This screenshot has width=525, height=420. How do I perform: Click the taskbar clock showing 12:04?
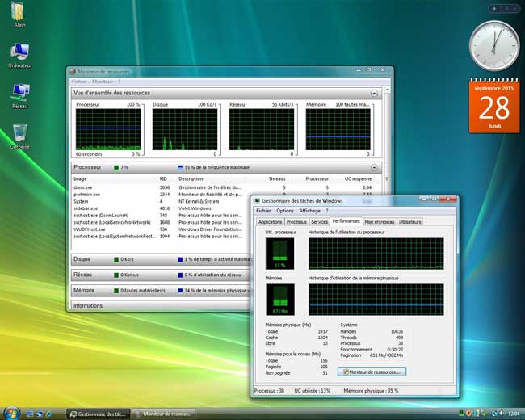coord(514,414)
